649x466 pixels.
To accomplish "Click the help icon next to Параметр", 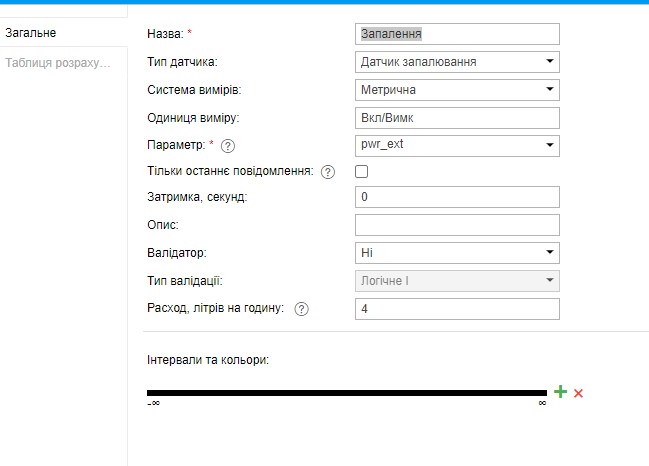I will coord(227,146).
